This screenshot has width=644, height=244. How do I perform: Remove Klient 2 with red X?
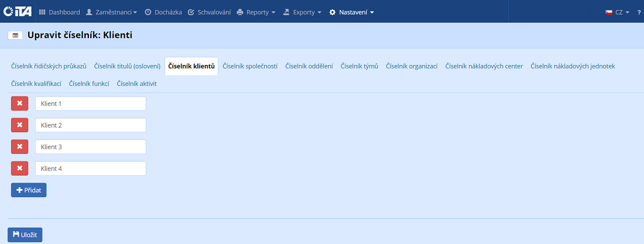click(x=20, y=125)
